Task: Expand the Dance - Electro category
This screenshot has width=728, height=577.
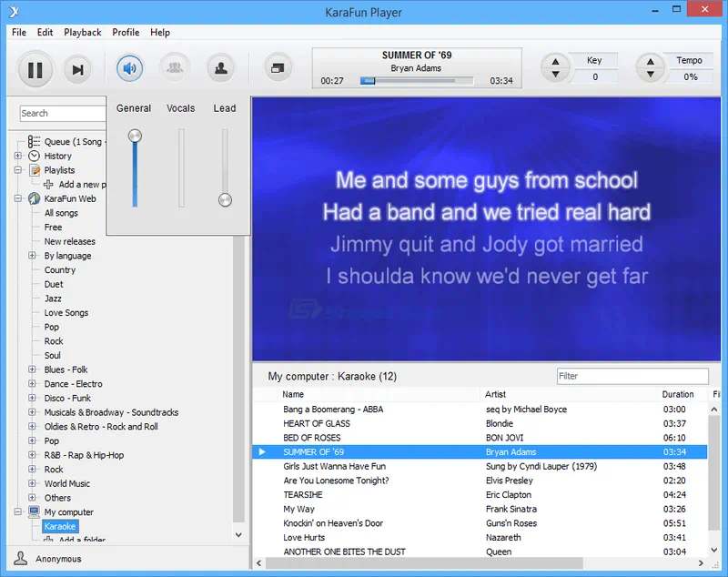Action: tap(32, 384)
